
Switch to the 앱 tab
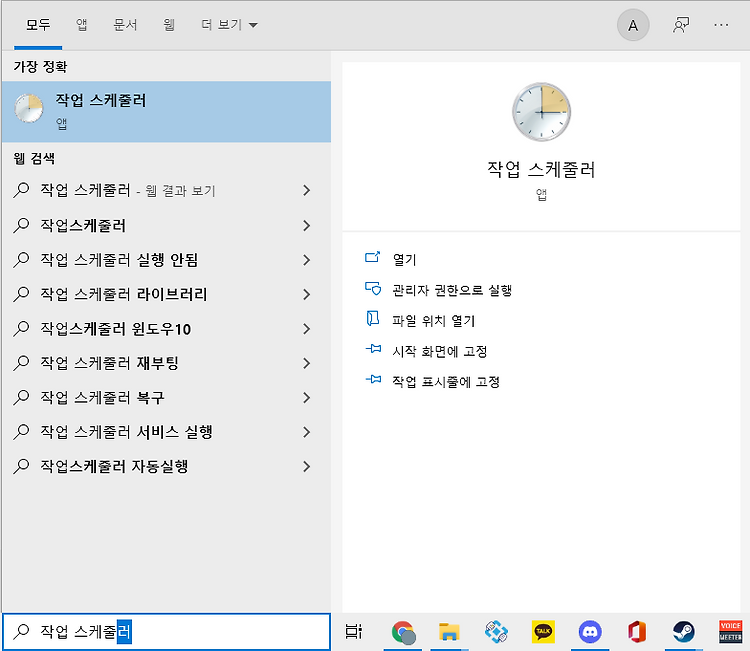[82, 25]
